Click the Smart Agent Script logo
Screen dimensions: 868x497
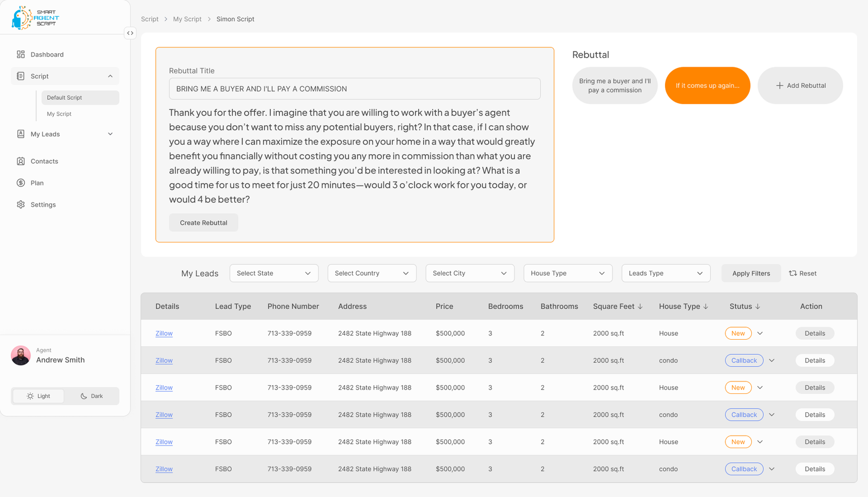(x=35, y=18)
